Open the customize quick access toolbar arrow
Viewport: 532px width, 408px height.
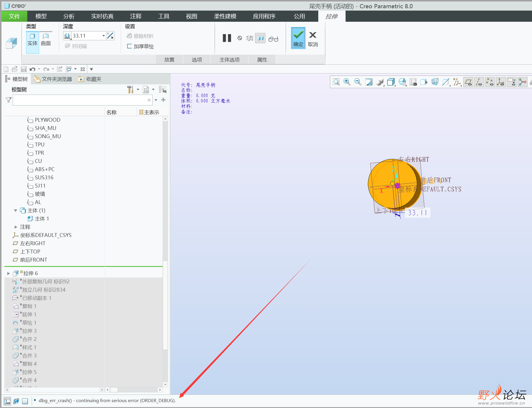91,69
